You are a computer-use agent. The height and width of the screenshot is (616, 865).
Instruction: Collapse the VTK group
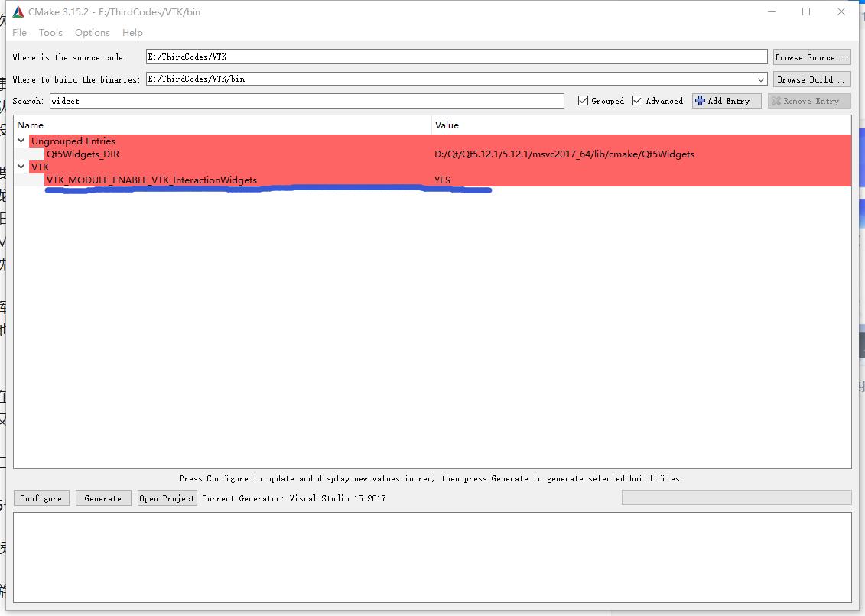pos(21,167)
